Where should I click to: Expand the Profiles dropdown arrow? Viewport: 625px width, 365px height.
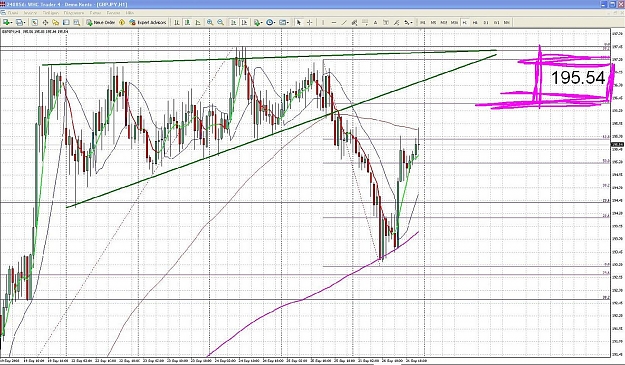24,23
